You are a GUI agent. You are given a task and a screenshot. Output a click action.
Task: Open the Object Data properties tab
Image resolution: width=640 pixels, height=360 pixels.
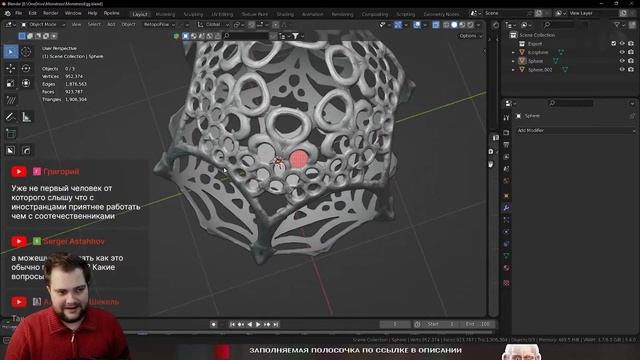click(x=507, y=256)
